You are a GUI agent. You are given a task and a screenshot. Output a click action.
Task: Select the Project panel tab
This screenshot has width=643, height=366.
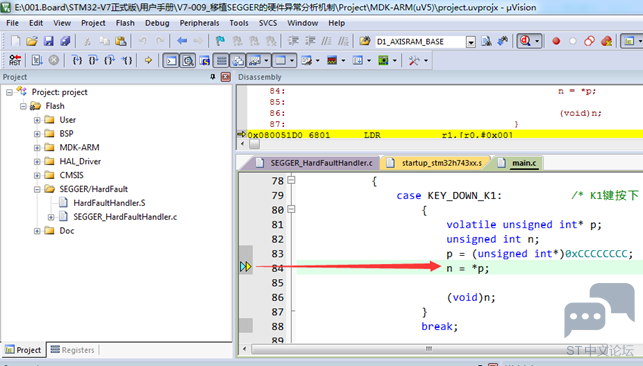(x=23, y=350)
